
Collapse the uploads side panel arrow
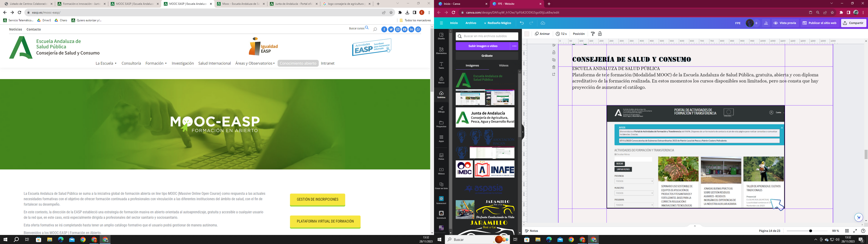click(523, 132)
